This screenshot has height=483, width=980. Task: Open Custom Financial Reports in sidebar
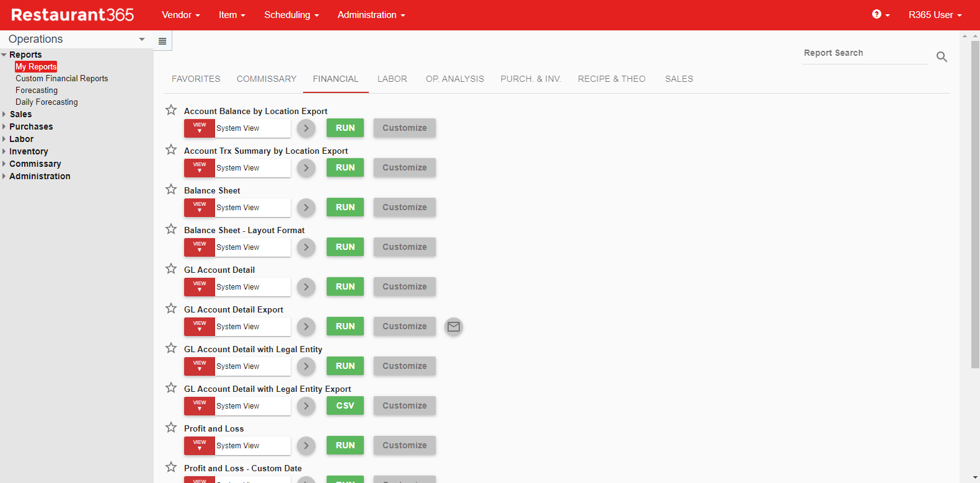(62, 78)
